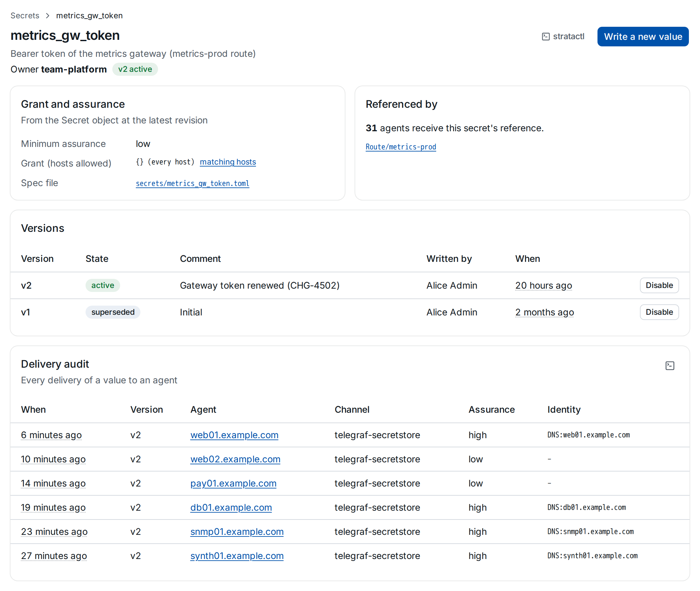Click the Channel column header

tap(352, 409)
